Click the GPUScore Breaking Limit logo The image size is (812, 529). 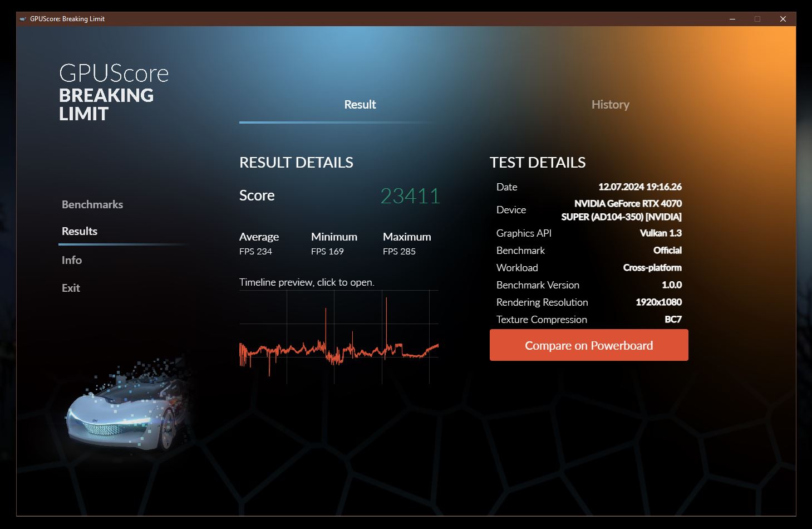114,92
